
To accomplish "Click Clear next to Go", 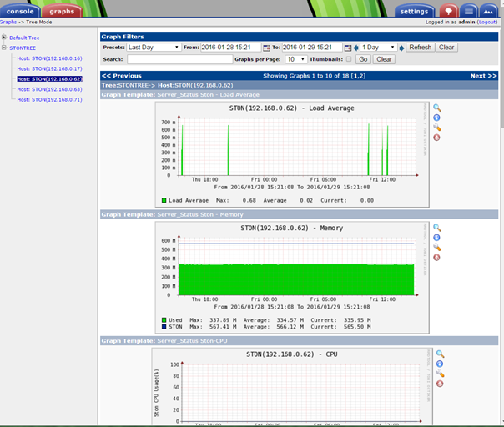I will (384, 59).
